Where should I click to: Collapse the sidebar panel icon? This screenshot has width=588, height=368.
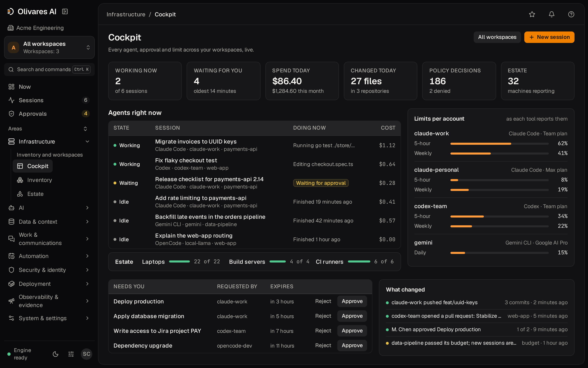click(65, 11)
